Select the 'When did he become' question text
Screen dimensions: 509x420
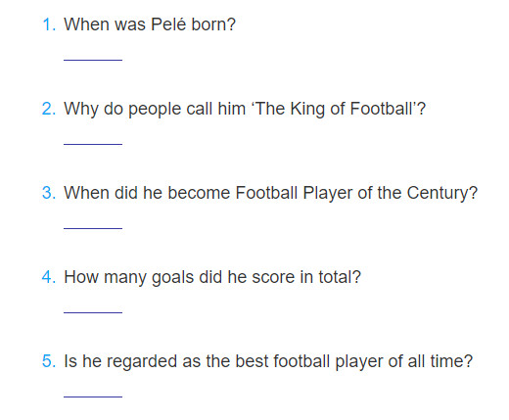pos(271,193)
